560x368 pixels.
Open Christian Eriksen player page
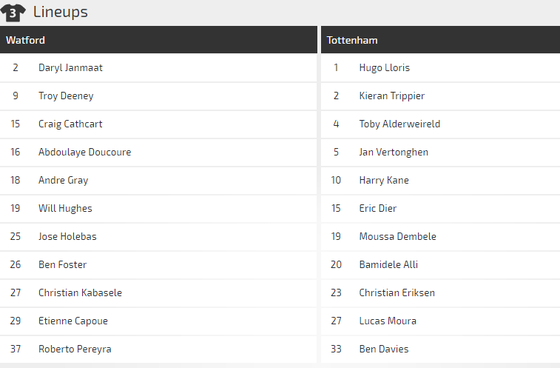397,293
